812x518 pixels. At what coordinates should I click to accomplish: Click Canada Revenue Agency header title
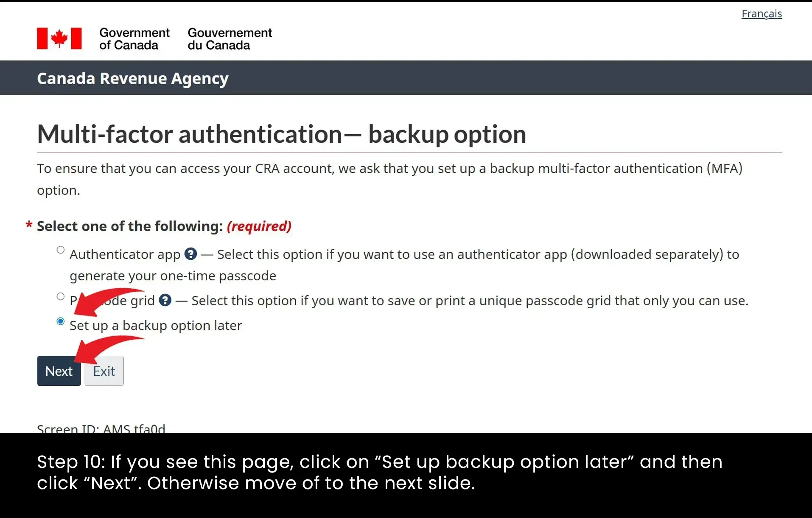133,78
